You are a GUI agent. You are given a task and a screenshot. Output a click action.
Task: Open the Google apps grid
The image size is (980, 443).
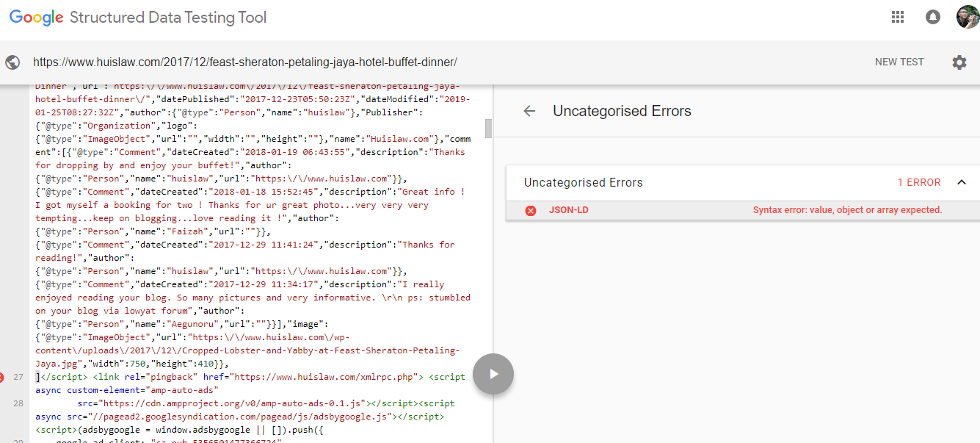[x=897, y=17]
